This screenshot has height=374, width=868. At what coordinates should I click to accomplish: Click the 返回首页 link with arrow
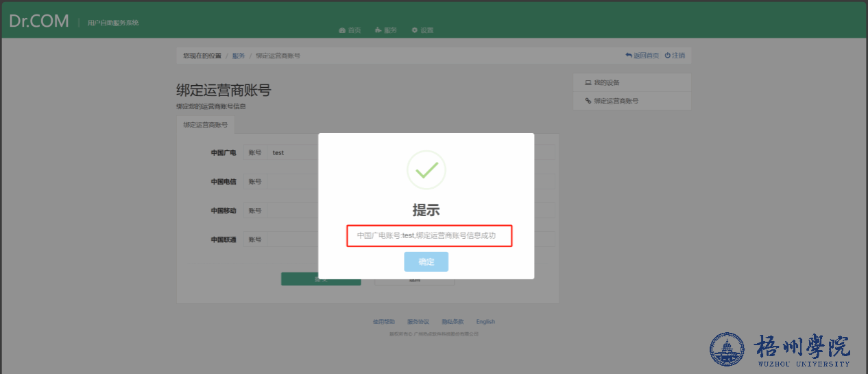[x=642, y=56]
